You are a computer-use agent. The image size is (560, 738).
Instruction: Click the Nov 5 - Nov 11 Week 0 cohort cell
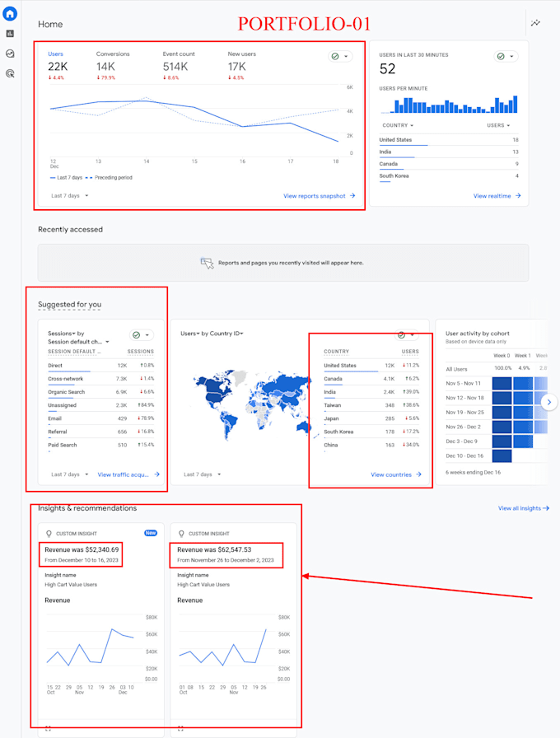502,383
